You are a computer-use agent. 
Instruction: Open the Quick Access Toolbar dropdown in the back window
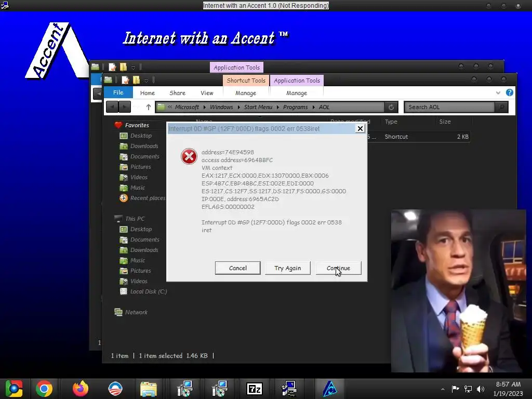click(x=134, y=68)
